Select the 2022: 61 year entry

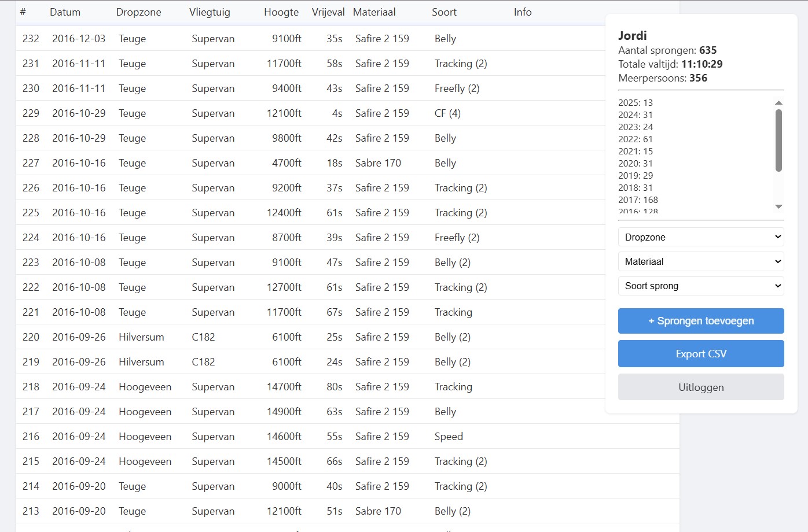click(x=635, y=139)
